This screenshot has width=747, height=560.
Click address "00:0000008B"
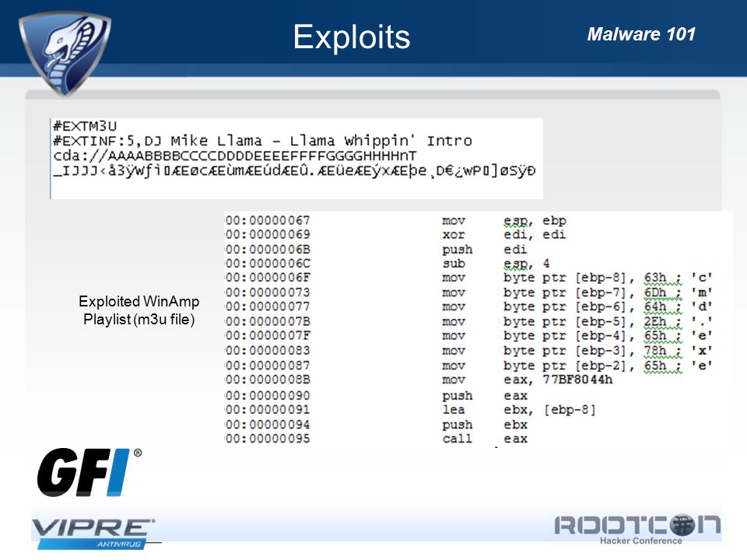coord(268,380)
